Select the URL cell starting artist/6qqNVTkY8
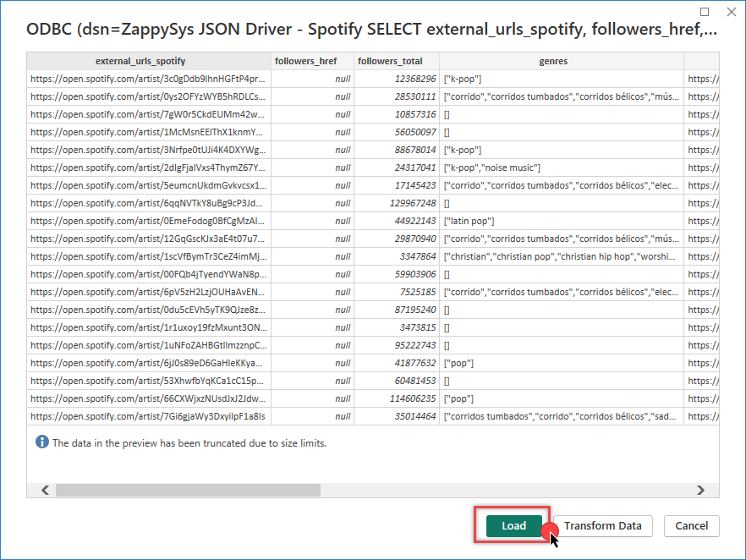The image size is (746, 560). (149, 203)
